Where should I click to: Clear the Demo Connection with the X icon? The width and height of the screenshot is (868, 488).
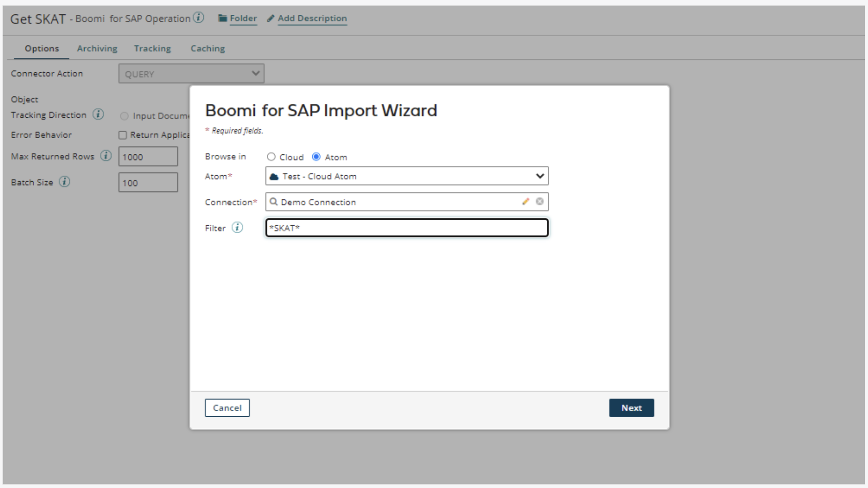[539, 201]
